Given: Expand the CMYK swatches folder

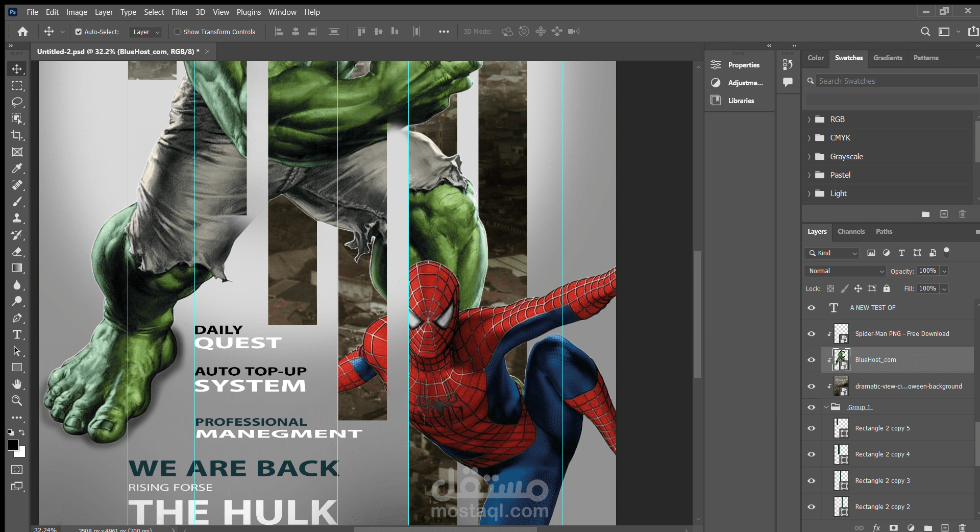Looking at the screenshot, I should (809, 138).
